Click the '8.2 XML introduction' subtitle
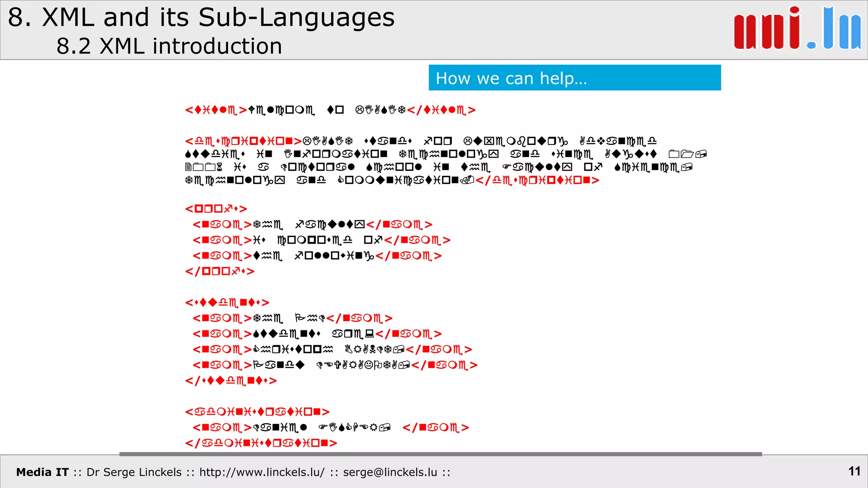The width and height of the screenshot is (868, 488). 169,46
